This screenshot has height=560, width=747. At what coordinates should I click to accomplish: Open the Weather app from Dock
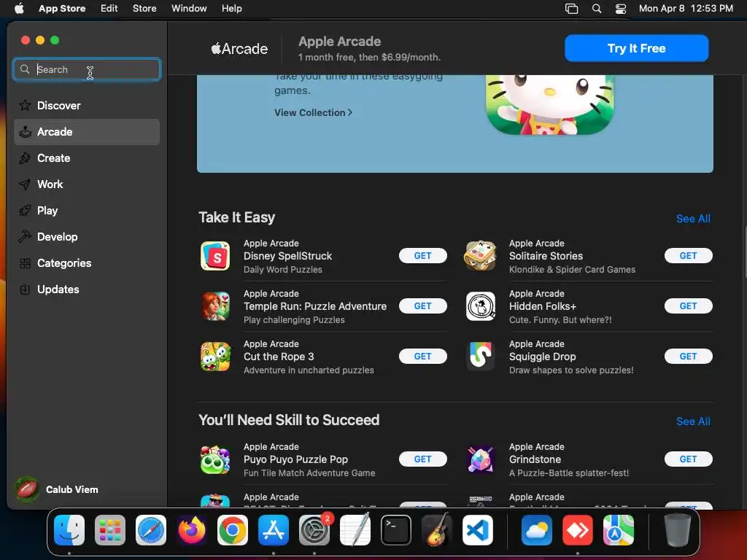pos(537,530)
